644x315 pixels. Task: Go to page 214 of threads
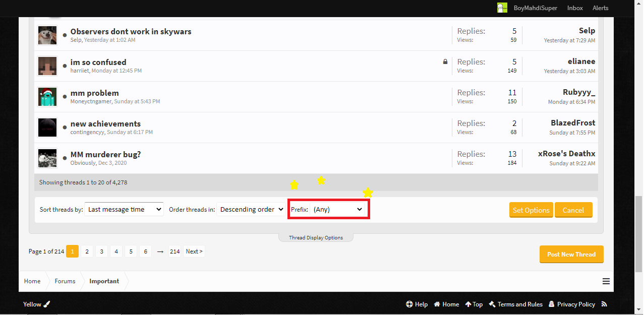pos(175,251)
